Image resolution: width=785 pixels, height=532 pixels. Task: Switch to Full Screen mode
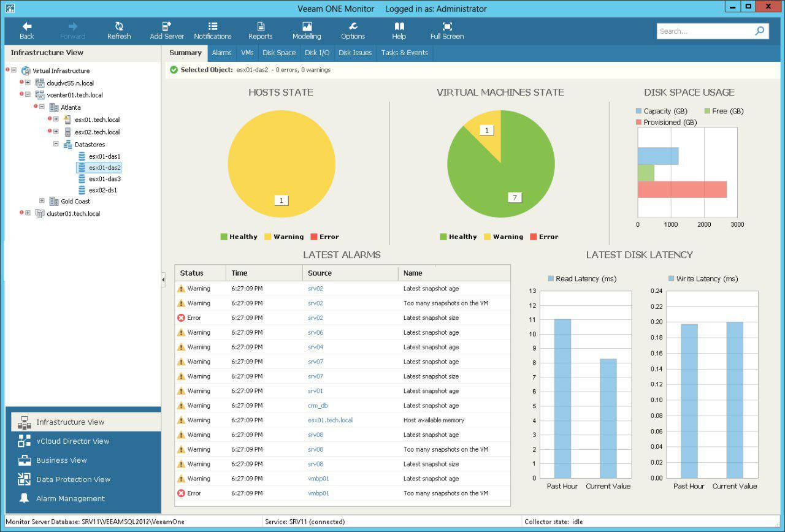[447, 26]
